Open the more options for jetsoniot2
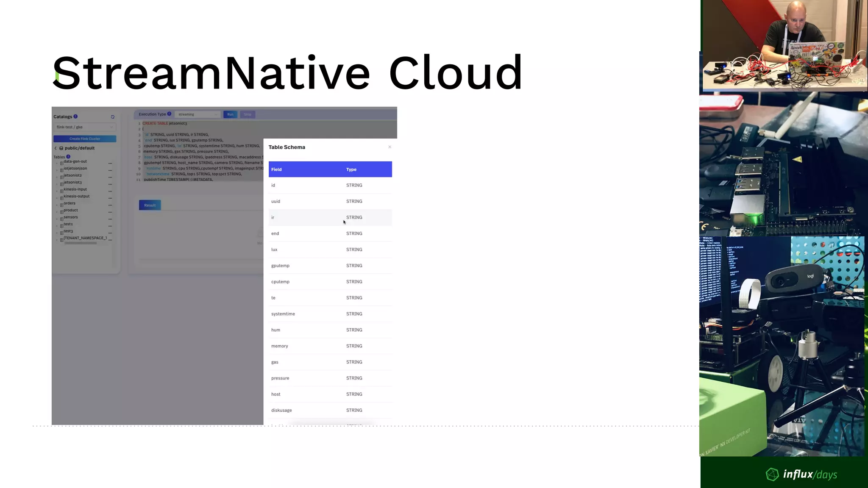The width and height of the screenshot is (868, 488). [x=110, y=177]
